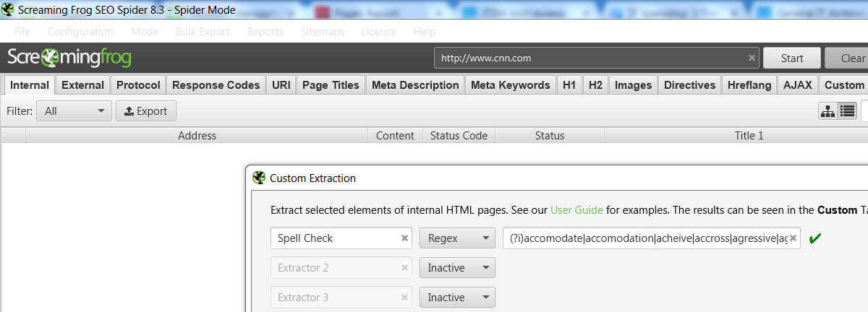This screenshot has height=312, width=868.
Task: Click the Extractor 3 name field
Action: [341, 297]
